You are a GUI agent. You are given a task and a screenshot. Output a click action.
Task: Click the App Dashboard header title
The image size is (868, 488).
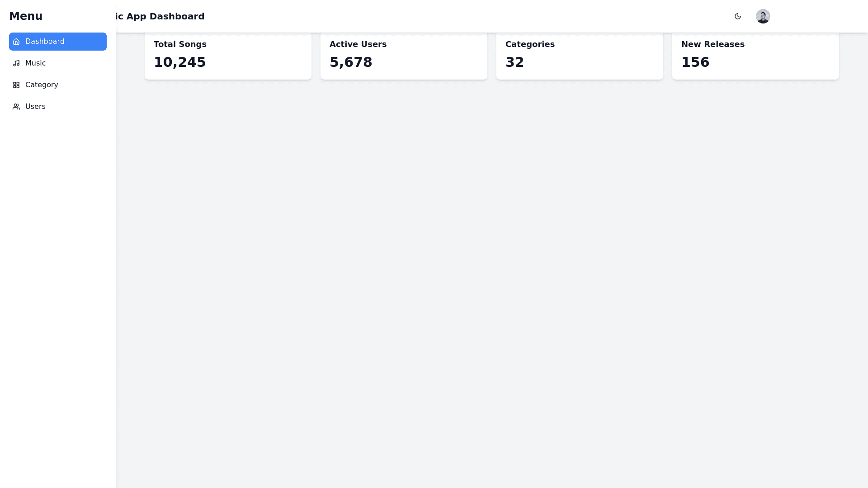tap(160, 16)
